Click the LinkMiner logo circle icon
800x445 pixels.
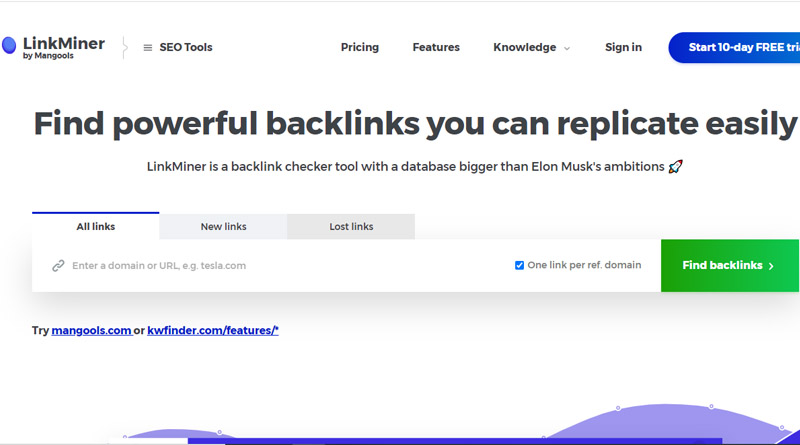coord(9,45)
